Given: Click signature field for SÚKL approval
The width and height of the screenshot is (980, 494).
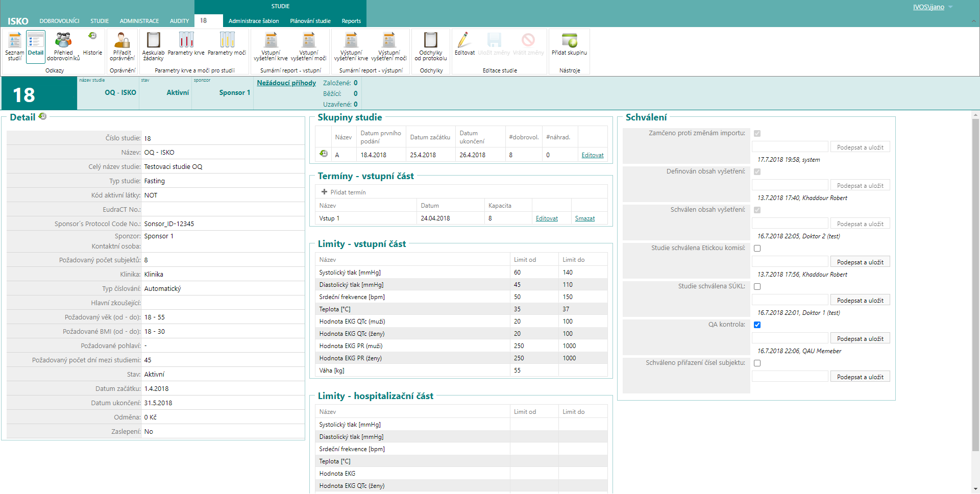Looking at the screenshot, I should point(790,300).
